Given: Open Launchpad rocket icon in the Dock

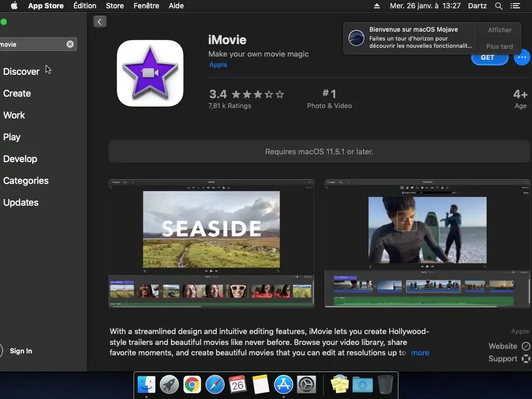Looking at the screenshot, I should [169, 384].
